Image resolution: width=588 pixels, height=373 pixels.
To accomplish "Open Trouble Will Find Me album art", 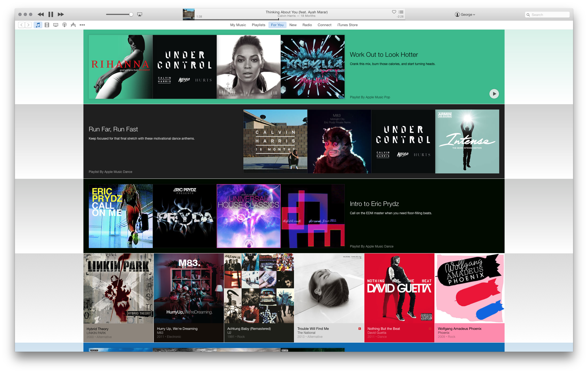I will pyautogui.click(x=329, y=288).
